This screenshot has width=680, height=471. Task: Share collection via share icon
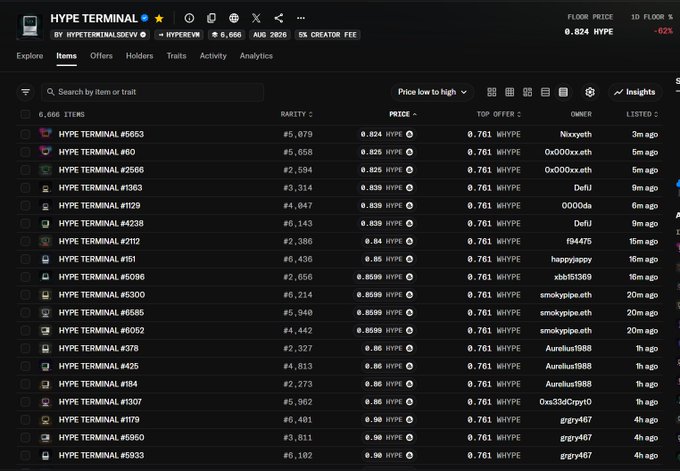pyautogui.click(x=279, y=18)
